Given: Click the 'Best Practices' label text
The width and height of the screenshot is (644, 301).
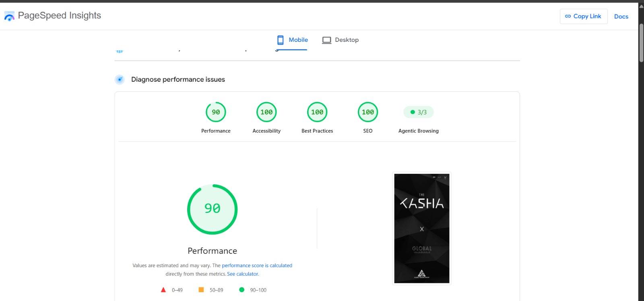Looking at the screenshot, I should pos(317,131).
